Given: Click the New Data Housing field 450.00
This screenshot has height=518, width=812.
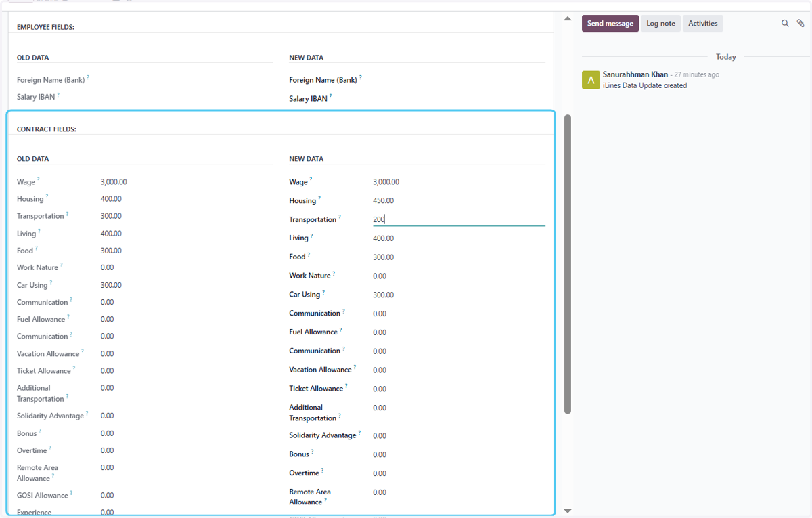Looking at the screenshot, I should point(459,201).
